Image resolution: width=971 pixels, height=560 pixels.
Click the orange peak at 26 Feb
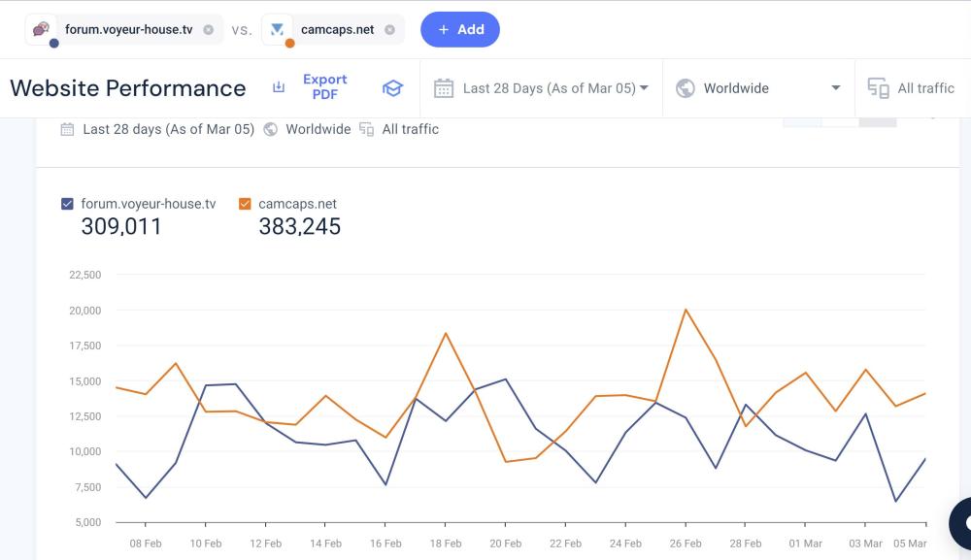[686, 310]
